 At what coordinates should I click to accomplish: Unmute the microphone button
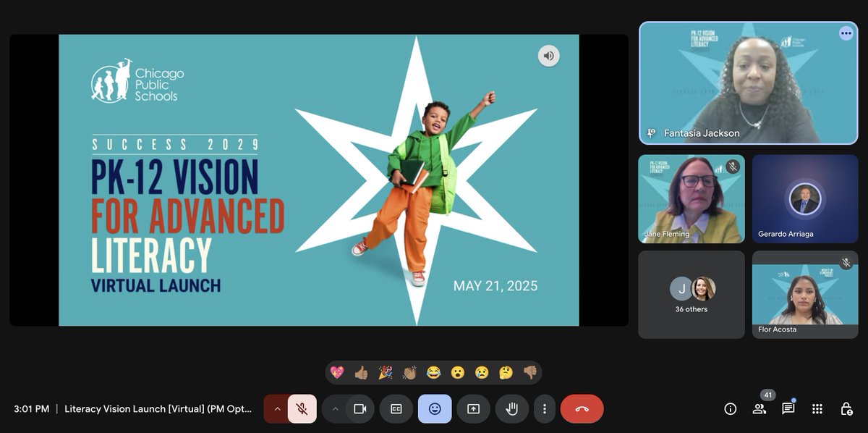302,409
